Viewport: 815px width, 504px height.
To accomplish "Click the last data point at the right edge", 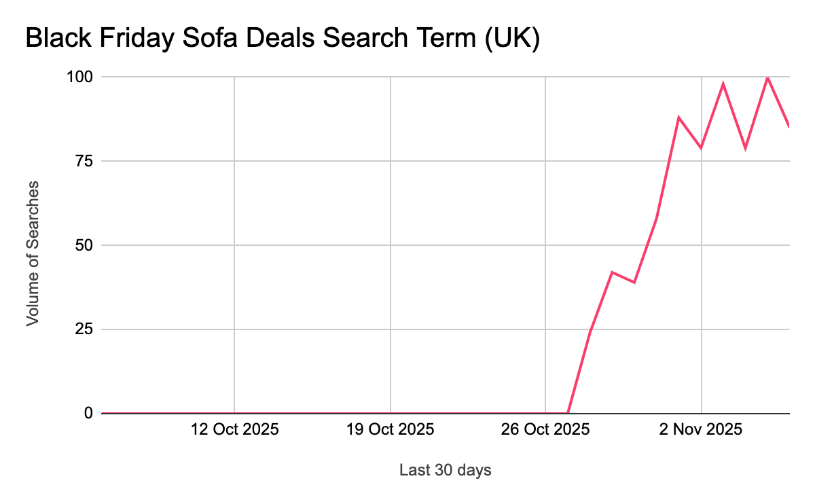I will [789, 127].
